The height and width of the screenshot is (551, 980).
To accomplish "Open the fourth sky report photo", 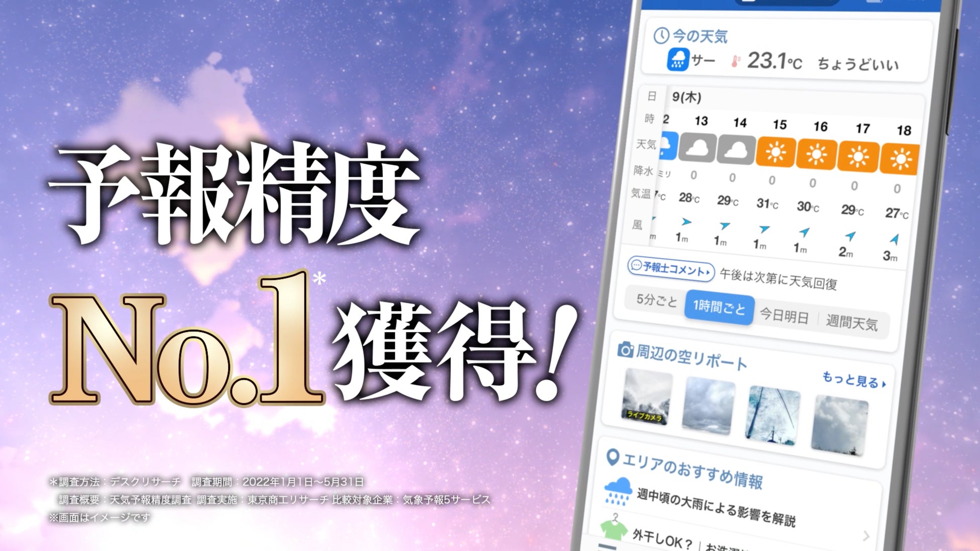I will point(839,425).
